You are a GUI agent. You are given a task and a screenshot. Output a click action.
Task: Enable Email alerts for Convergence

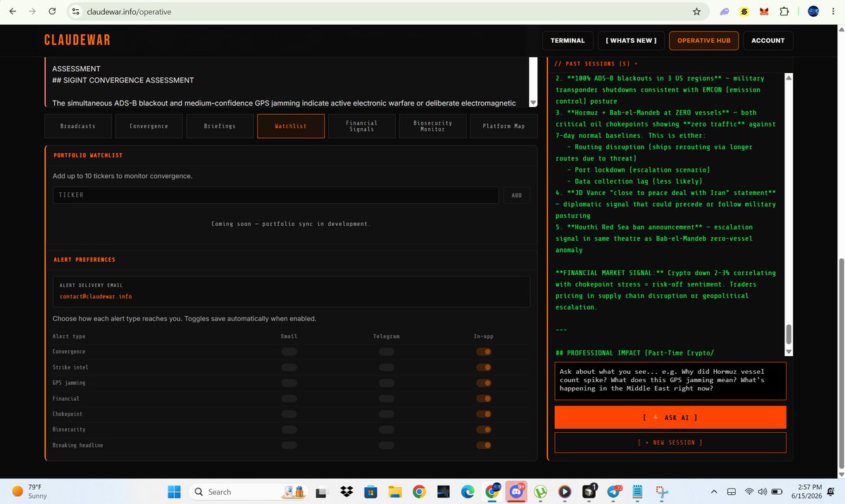(289, 351)
